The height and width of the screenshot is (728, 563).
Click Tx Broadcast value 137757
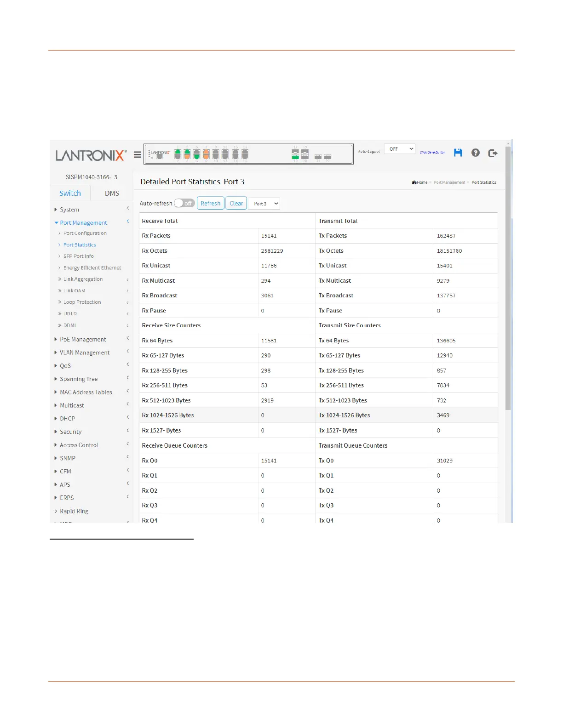pyautogui.click(x=446, y=296)
